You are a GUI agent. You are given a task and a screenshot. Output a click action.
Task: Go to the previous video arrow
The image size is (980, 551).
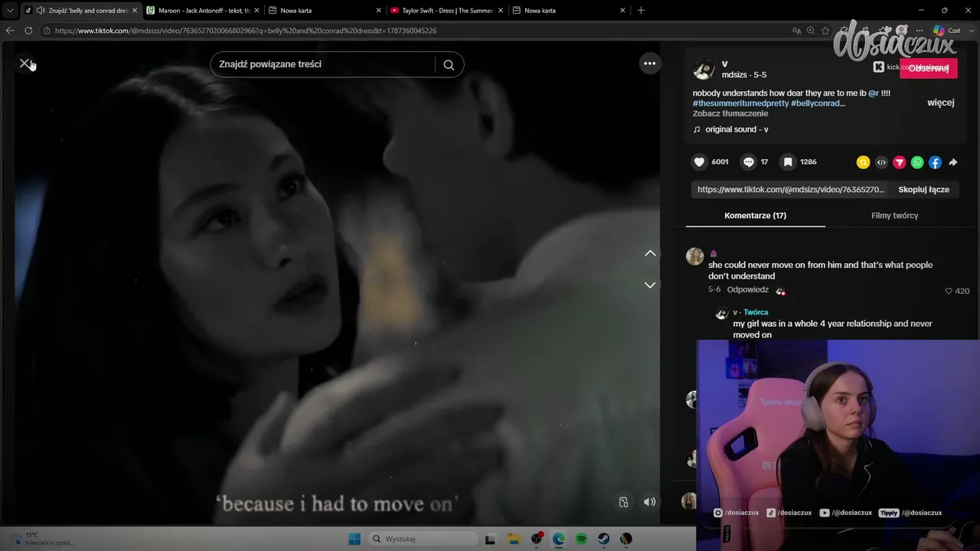[650, 253]
